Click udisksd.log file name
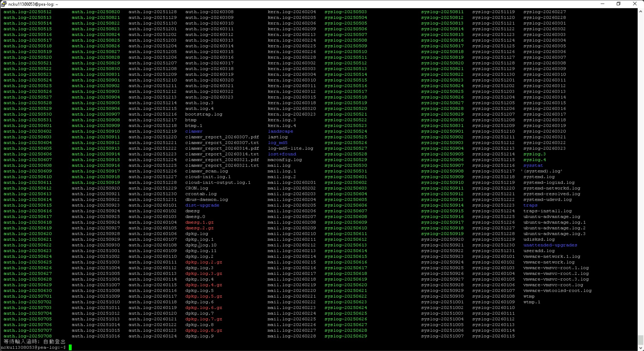 [539, 239]
